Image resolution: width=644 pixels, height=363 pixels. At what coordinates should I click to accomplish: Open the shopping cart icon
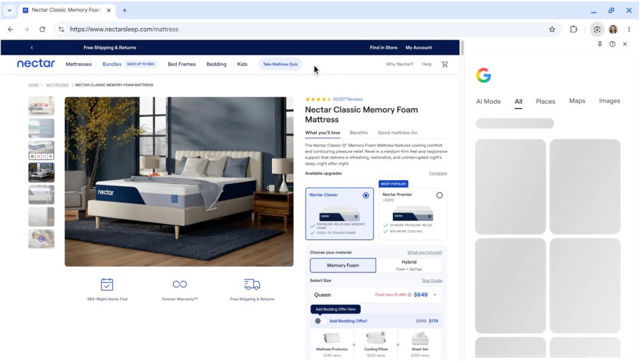444,64
